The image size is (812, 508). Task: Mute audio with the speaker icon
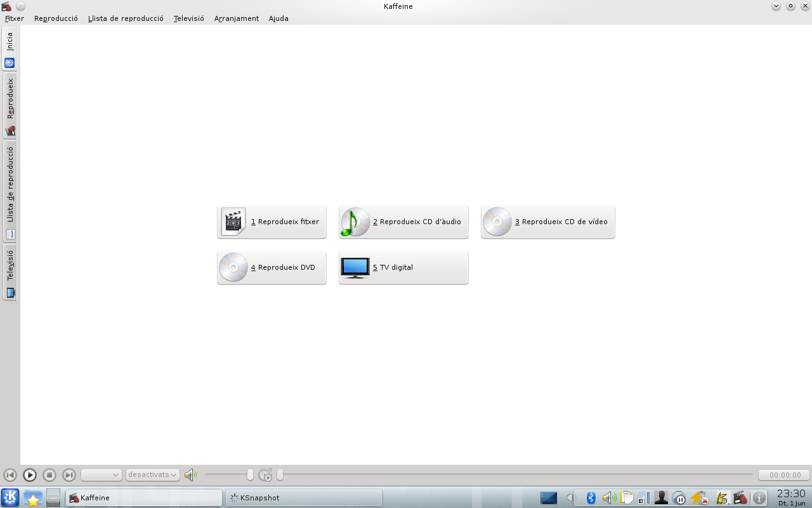190,475
